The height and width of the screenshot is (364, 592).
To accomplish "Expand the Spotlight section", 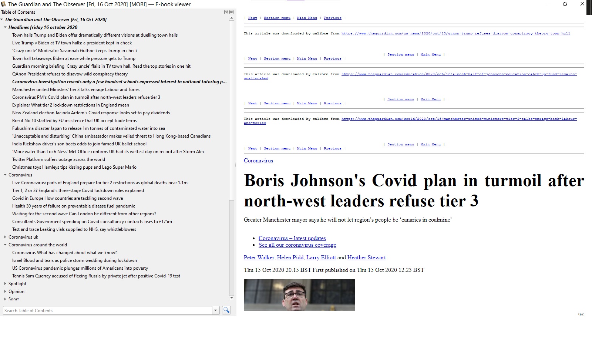I will [x=5, y=284].
